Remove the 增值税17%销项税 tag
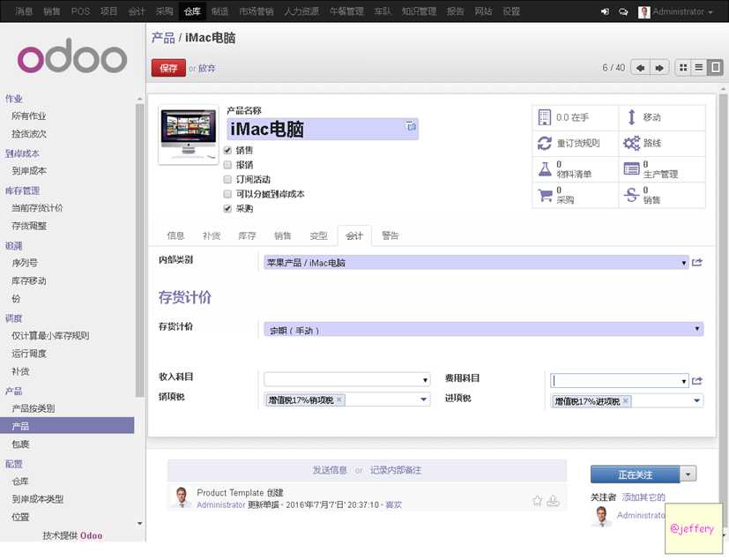The height and width of the screenshot is (560, 729). [339, 399]
